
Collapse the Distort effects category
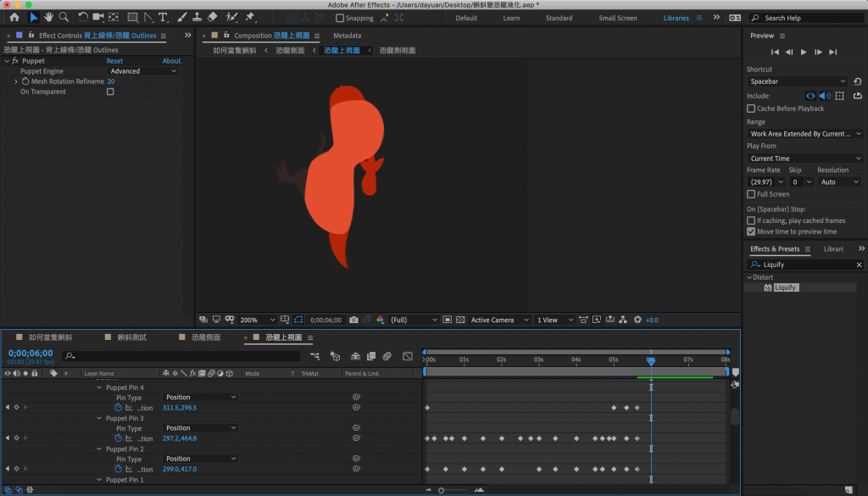749,277
